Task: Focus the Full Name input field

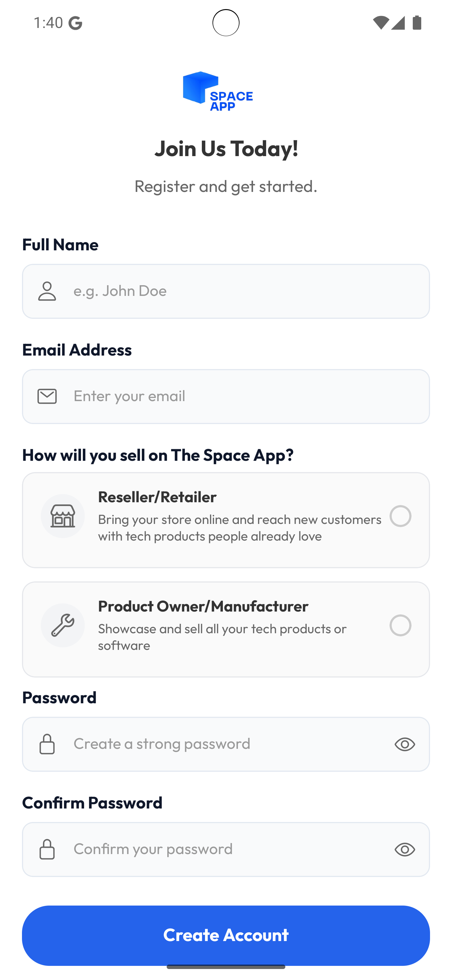Action: click(x=226, y=291)
